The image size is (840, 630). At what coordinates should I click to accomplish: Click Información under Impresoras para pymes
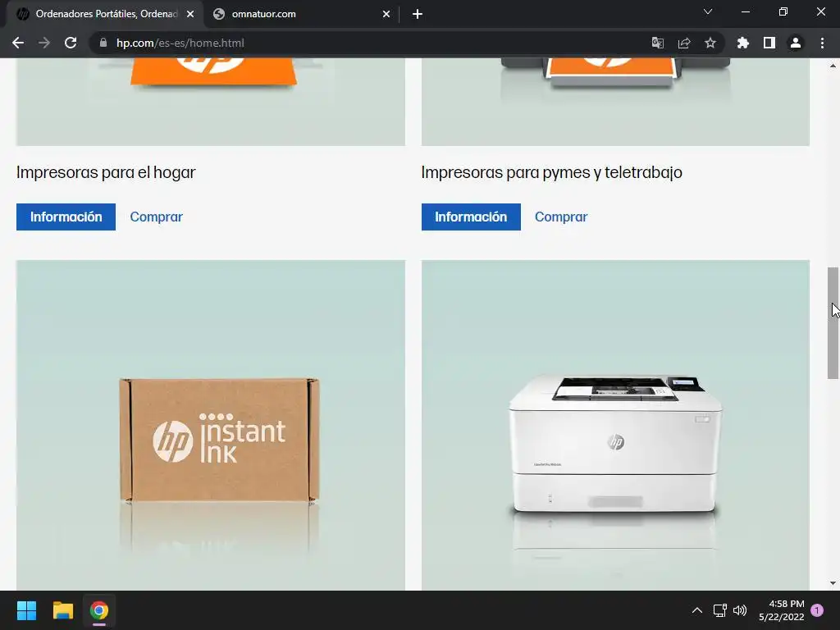coord(471,217)
